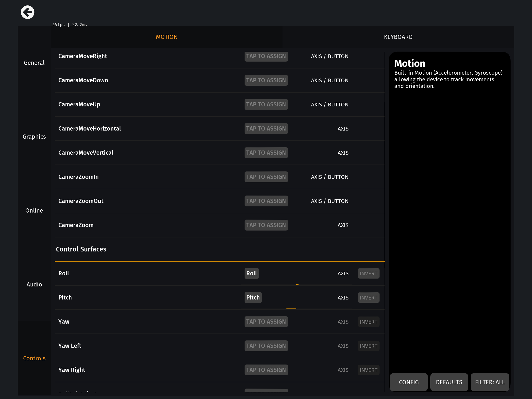The image size is (532, 399).
Task: Select the CameraZoomIn row label
Action: [x=79, y=177]
